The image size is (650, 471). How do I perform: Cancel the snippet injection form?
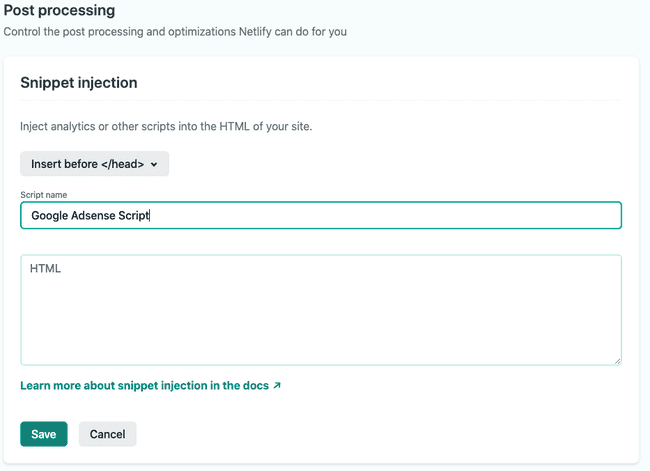coord(107,434)
